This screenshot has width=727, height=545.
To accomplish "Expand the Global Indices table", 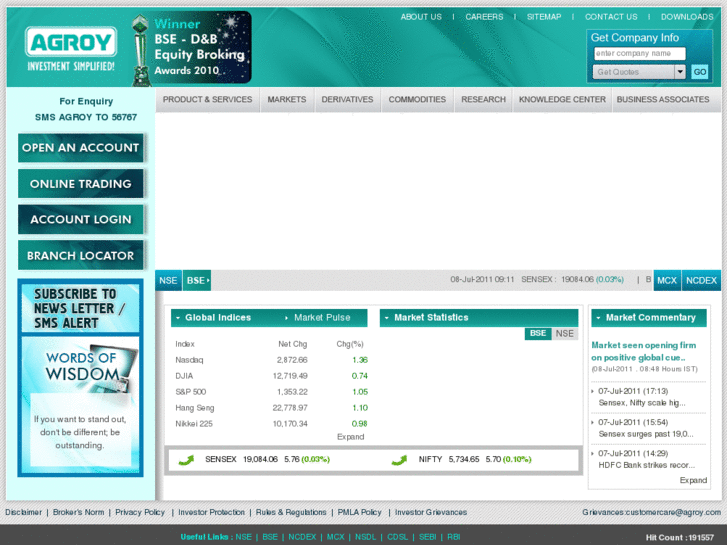I will point(351,437).
